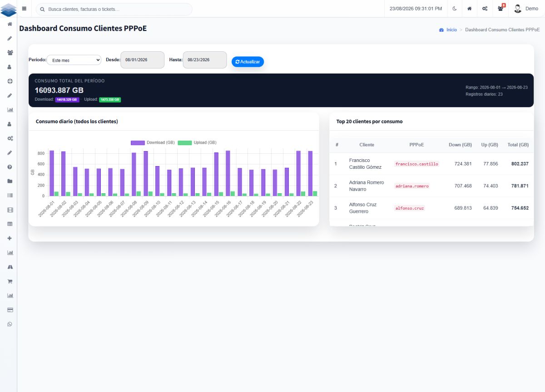Open bar chart icon just above road icon

tap(10, 253)
